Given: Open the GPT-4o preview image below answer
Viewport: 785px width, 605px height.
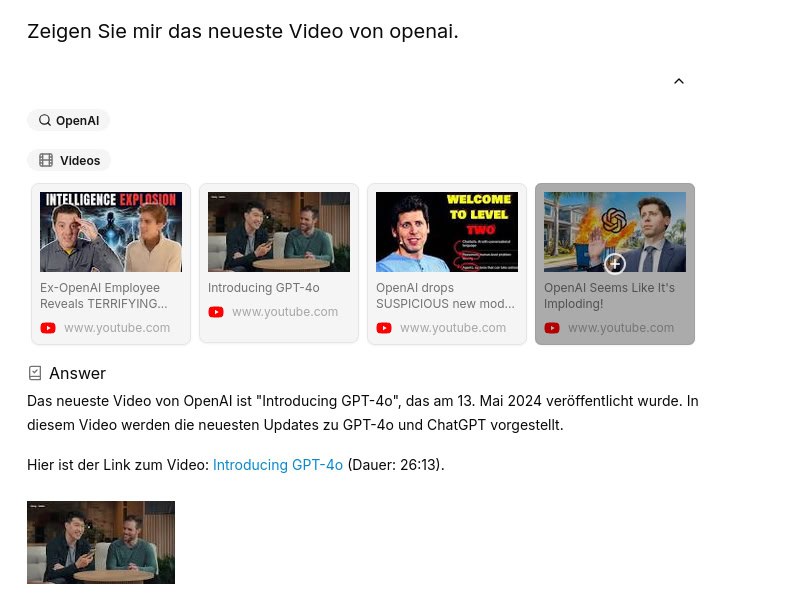Looking at the screenshot, I should coord(101,542).
